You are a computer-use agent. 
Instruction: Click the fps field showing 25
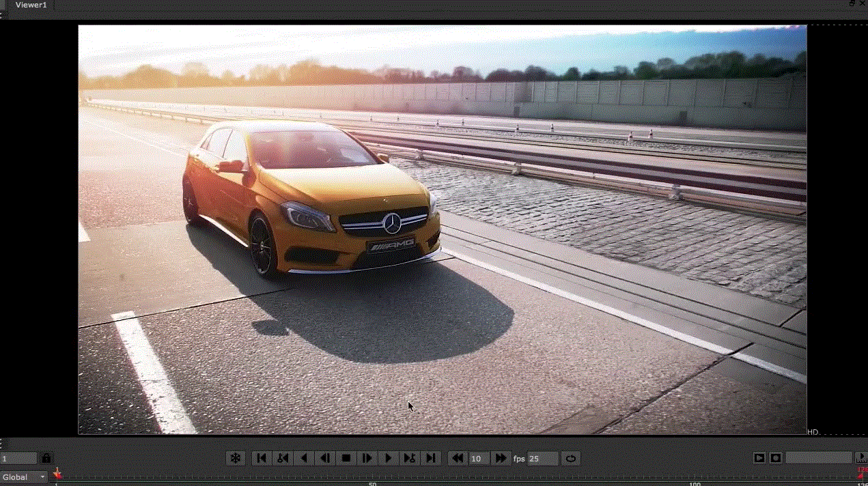tap(543, 459)
